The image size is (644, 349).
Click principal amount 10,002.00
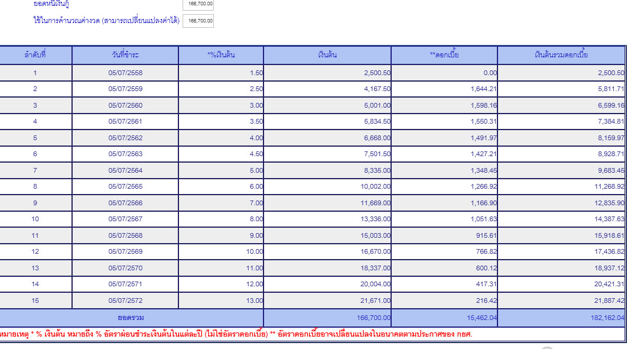375,186
